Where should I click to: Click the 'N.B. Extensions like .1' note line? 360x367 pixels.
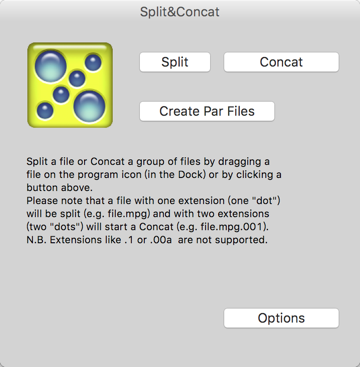pos(147,240)
